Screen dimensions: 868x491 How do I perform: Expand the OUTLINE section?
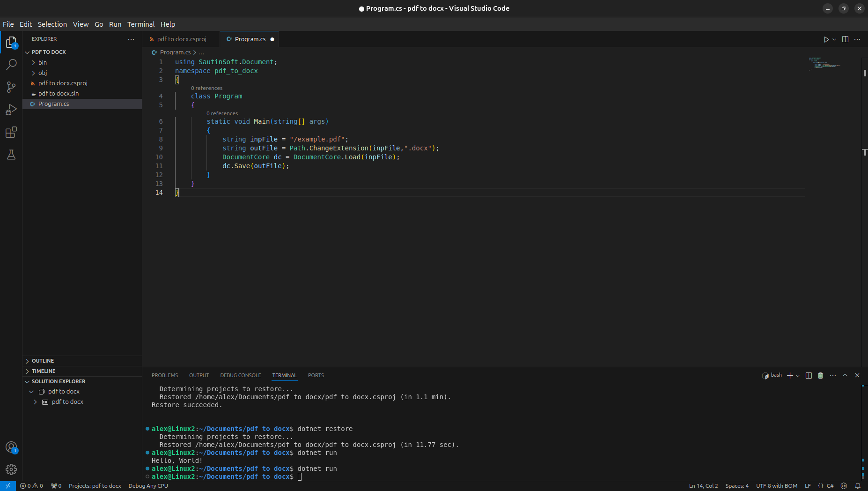click(43, 361)
